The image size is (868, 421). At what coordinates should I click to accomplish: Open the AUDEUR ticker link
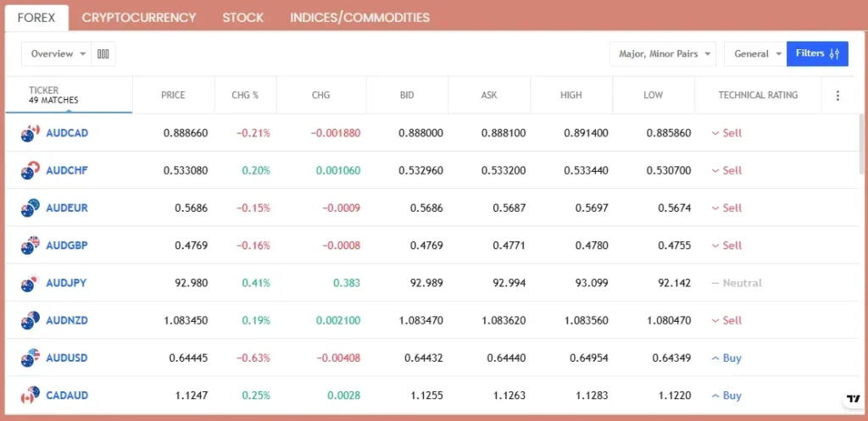67,208
